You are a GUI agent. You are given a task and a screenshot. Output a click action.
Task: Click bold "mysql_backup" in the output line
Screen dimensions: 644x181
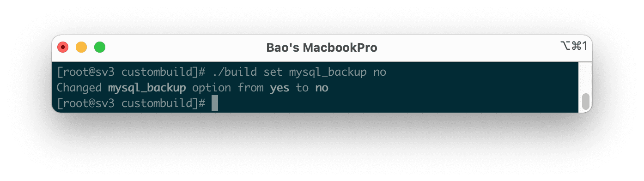tap(147, 88)
